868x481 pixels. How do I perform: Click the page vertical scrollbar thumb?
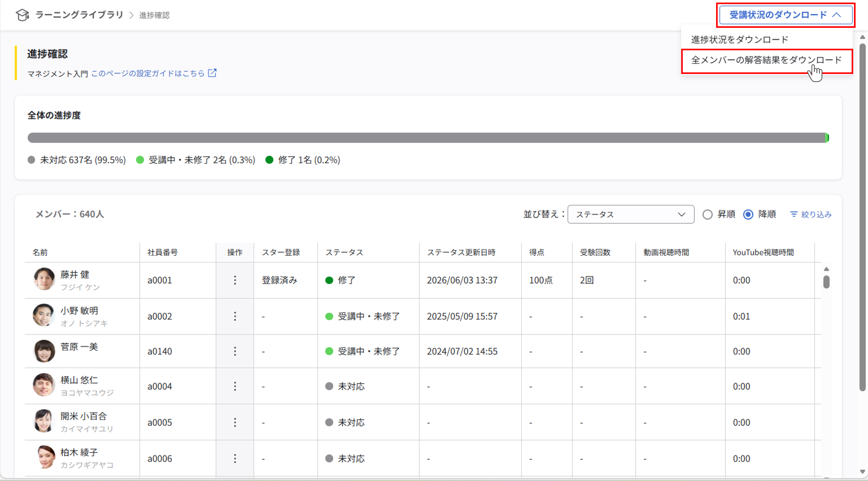(862, 217)
